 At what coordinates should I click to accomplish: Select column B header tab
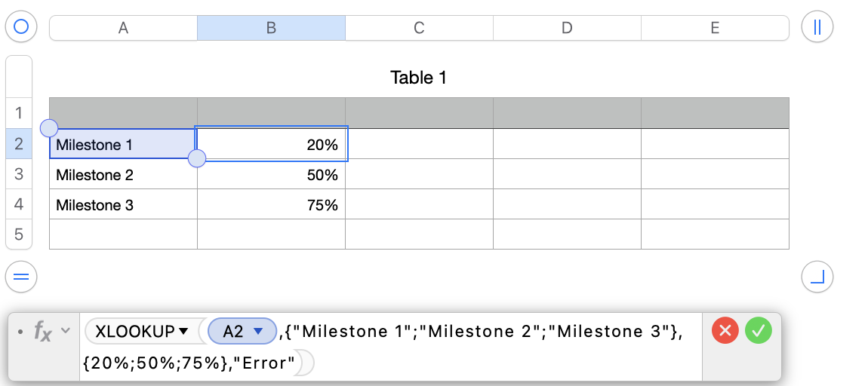[x=271, y=29]
